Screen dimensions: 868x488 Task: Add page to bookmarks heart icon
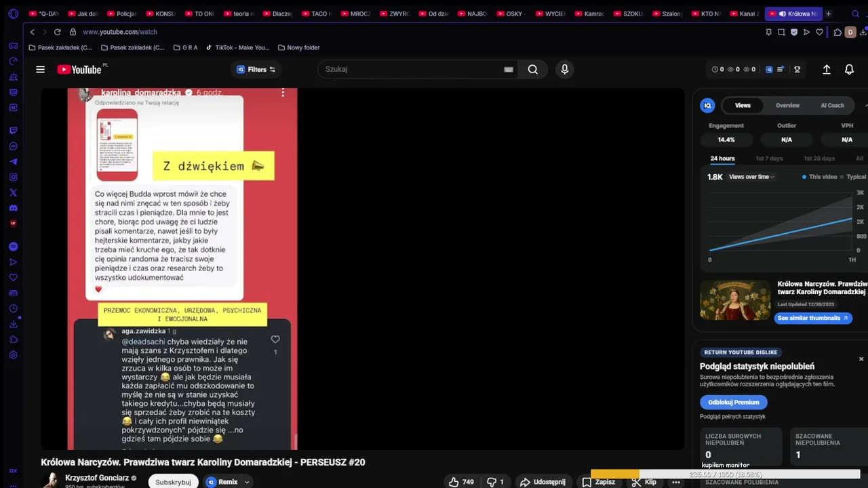tap(819, 32)
